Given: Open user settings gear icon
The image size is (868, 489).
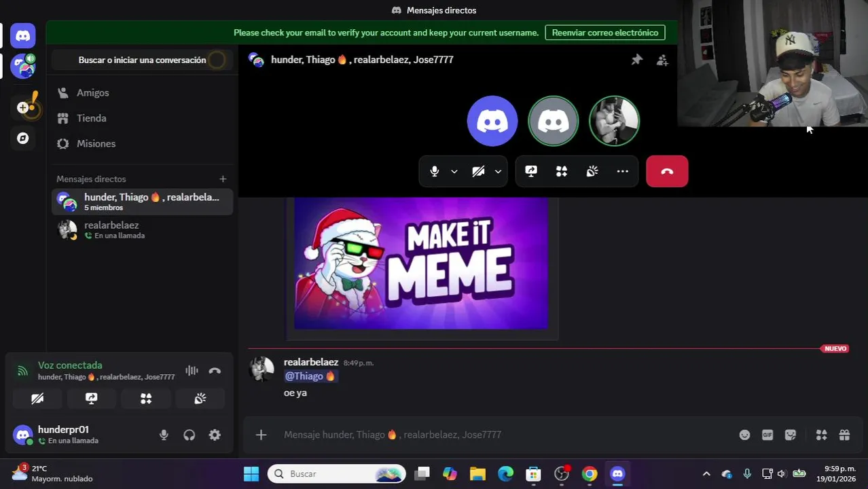Looking at the screenshot, I should coord(215,435).
